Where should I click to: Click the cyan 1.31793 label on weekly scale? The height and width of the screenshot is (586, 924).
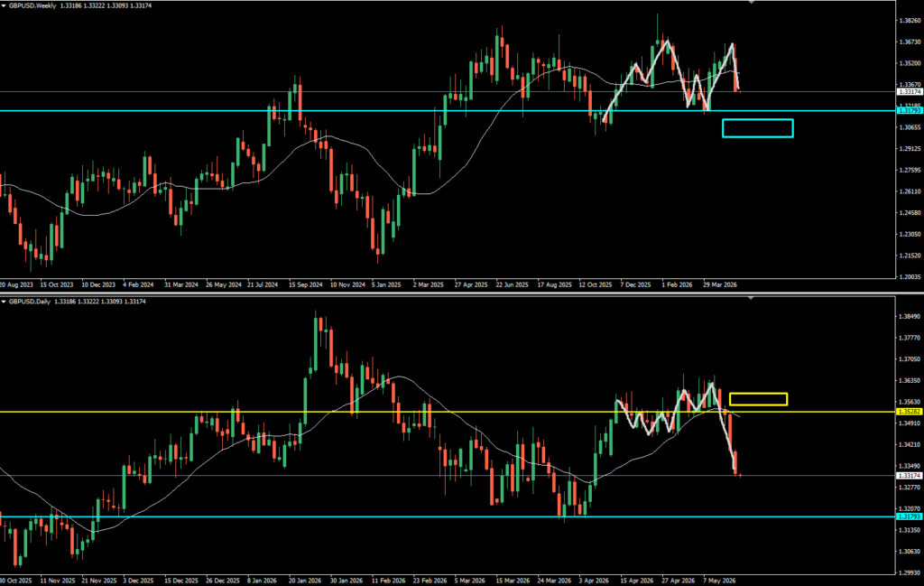(910, 110)
